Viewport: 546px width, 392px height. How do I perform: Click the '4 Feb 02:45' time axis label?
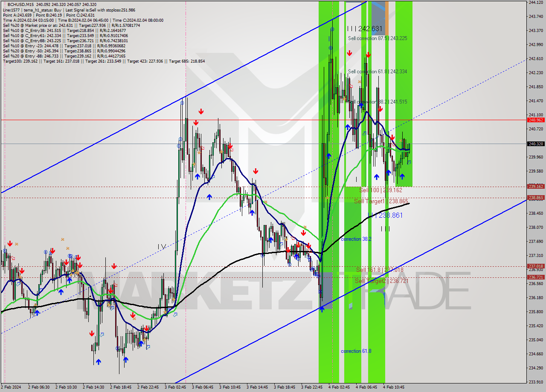tap(339, 387)
